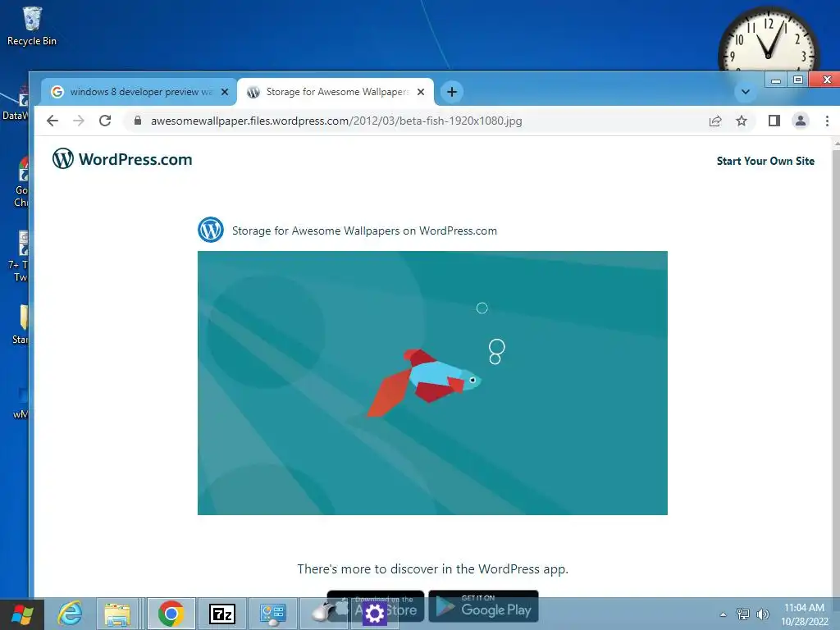
Task: Open the Chrome three-dot menu
Action: [x=827, y=121]
